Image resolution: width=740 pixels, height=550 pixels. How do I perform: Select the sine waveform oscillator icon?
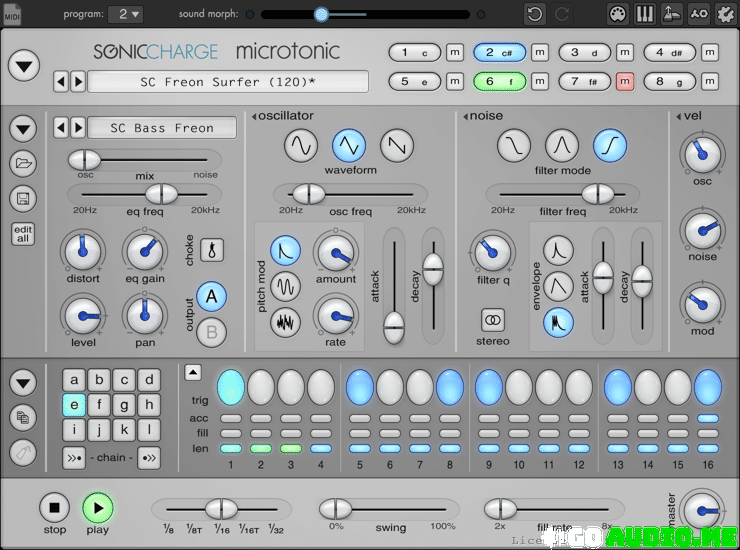pos(301,146)
